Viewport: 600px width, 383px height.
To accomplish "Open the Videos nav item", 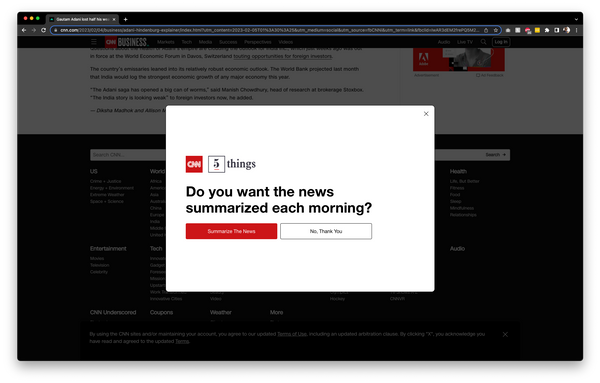I will coord(285,42).
